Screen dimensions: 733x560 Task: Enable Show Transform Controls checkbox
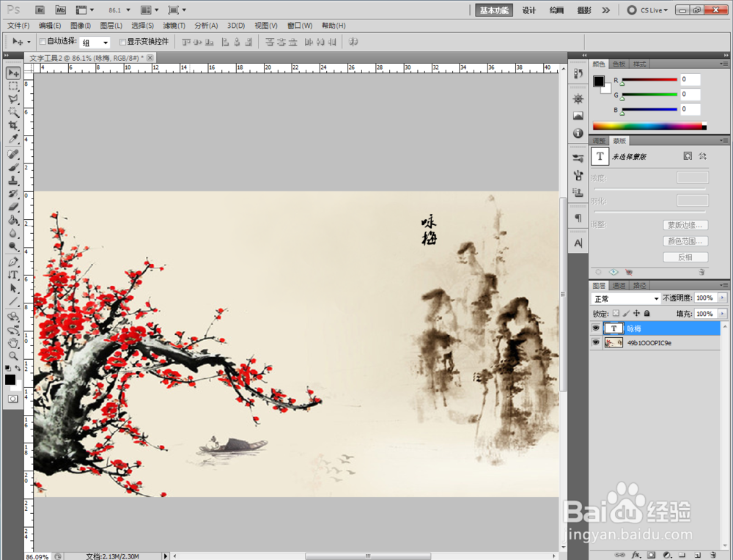pos(123,42)
